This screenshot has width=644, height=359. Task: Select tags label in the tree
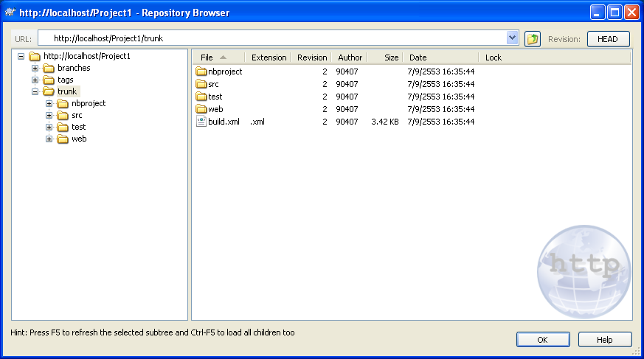click(66, 80)
